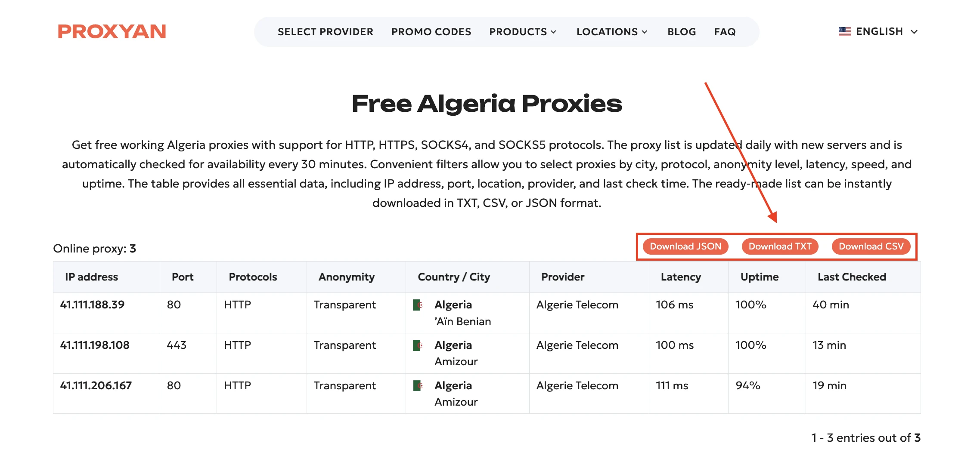Viewport: 980px width, 468px height.
Task: Open the Blog page
Action: (x=682, y=32)
